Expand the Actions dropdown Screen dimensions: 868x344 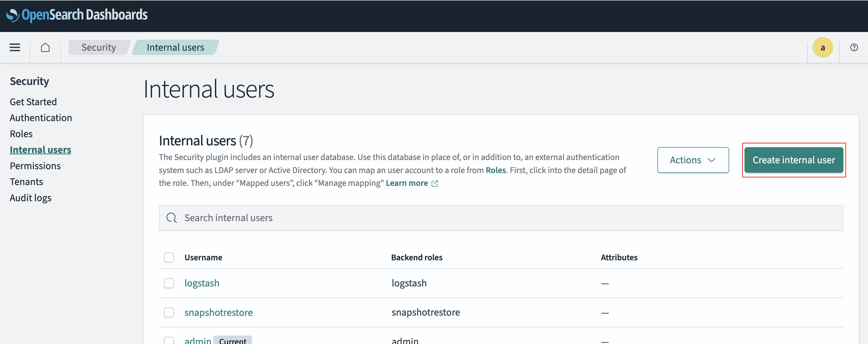click(693, 160)
